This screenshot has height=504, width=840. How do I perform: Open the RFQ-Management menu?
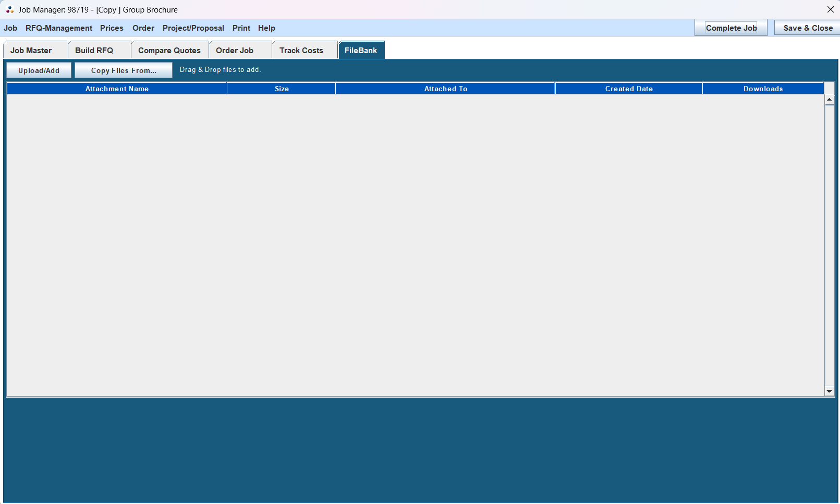coord(58,28)
